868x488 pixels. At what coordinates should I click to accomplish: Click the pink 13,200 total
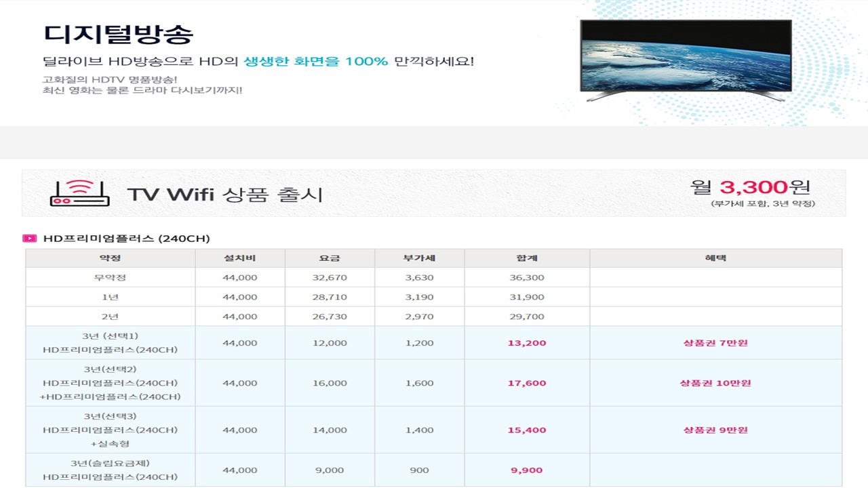527,343
